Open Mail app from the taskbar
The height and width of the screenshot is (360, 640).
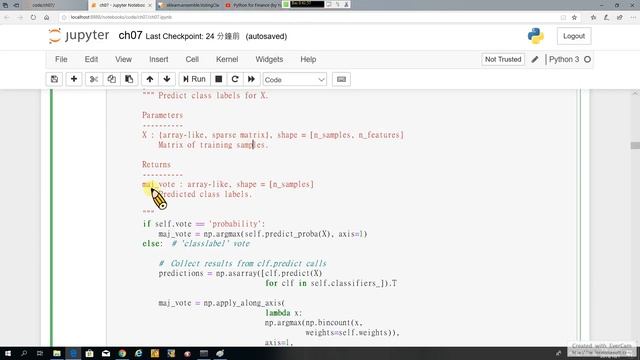106,353
